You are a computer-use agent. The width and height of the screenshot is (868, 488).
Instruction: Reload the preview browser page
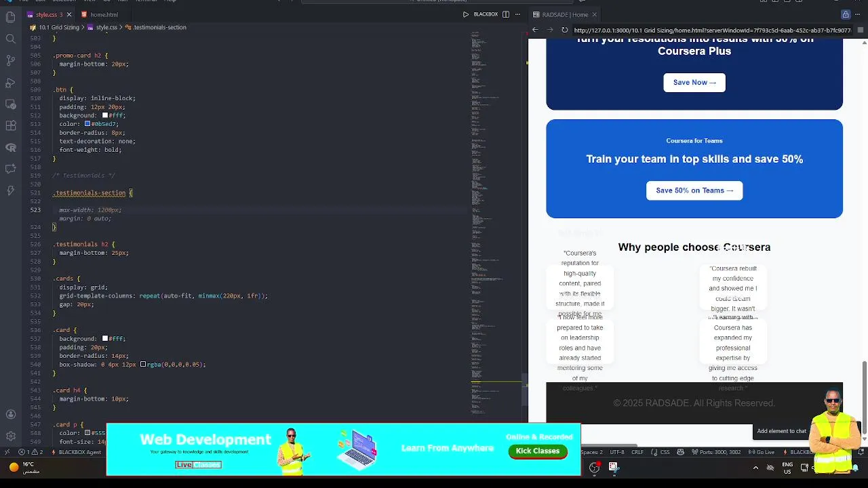point(565,30)
